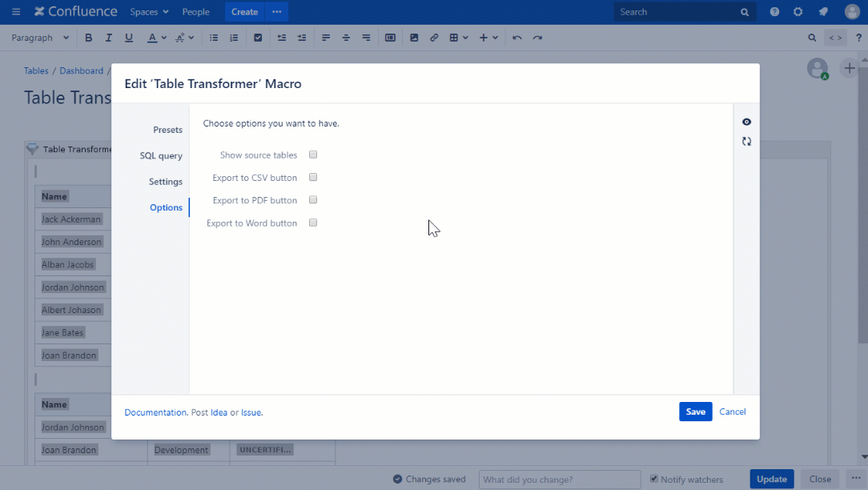This screenshot has height=490, width=868.
Task: Open the Documentation link
Action: tap(155, 412)
